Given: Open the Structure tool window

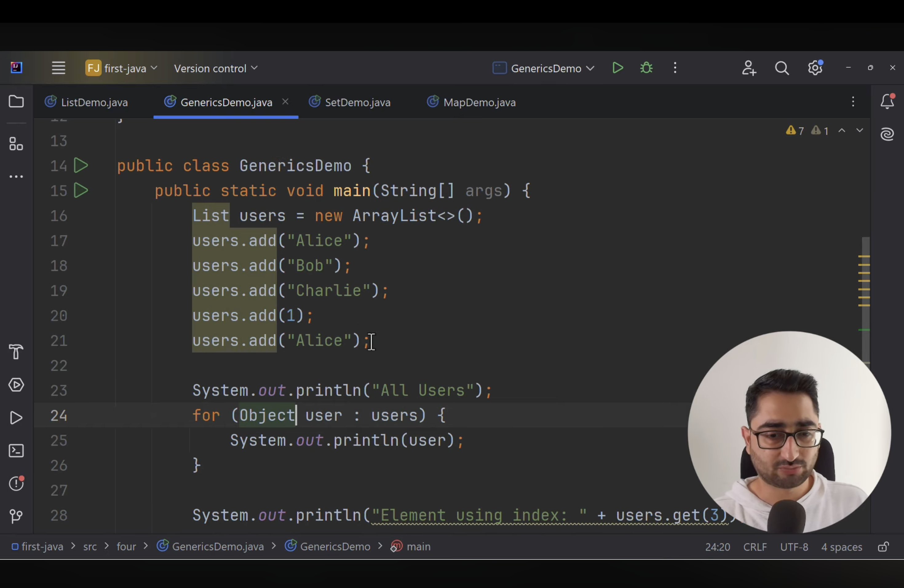Looking at the screenshot, I should coord(16,144).
